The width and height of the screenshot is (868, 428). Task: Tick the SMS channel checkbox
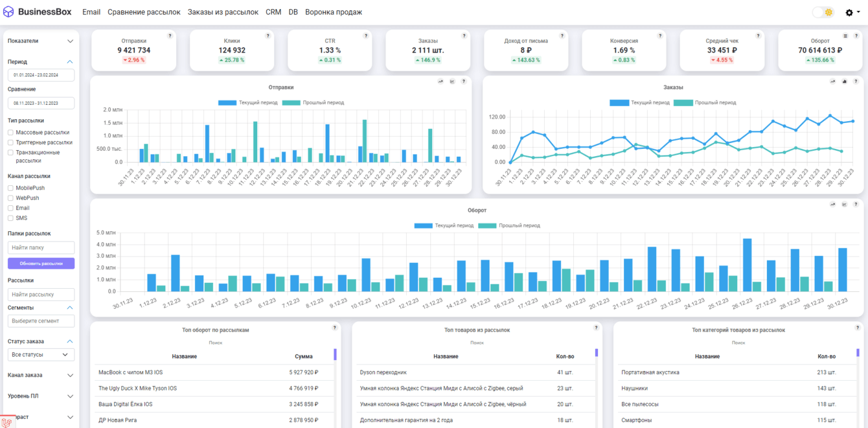[x=10, y=218]
